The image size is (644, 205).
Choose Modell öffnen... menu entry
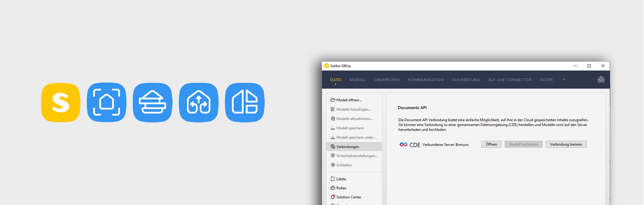coord(354,100)
